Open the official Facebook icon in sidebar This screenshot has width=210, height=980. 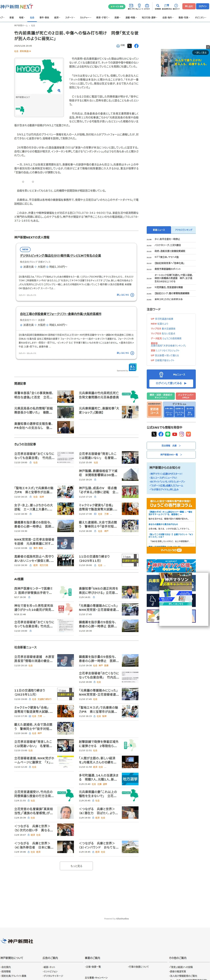click(161, 434)
